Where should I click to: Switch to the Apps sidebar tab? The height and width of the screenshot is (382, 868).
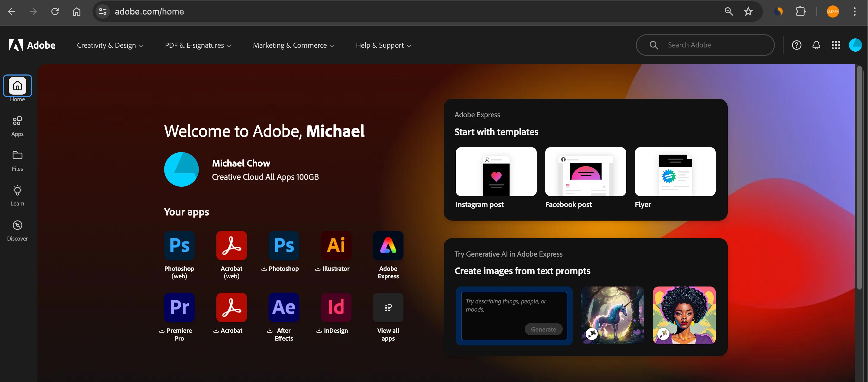click(x=17, y=126)
